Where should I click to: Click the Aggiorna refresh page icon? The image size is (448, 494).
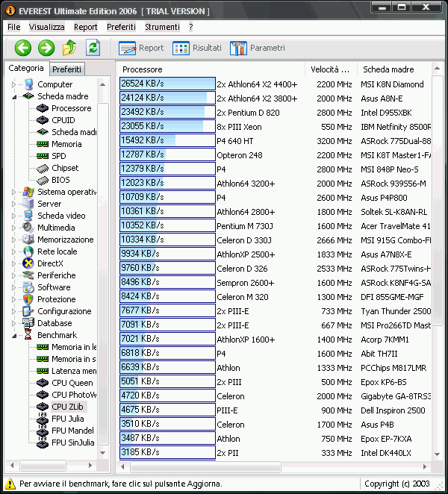[x=93, y=48]
